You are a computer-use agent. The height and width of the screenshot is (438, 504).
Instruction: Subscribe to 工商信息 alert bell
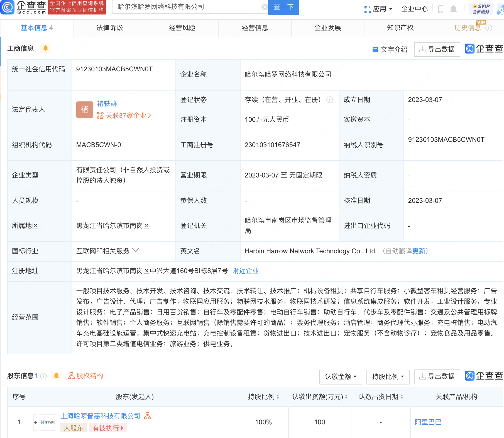[x=45, y=48]
